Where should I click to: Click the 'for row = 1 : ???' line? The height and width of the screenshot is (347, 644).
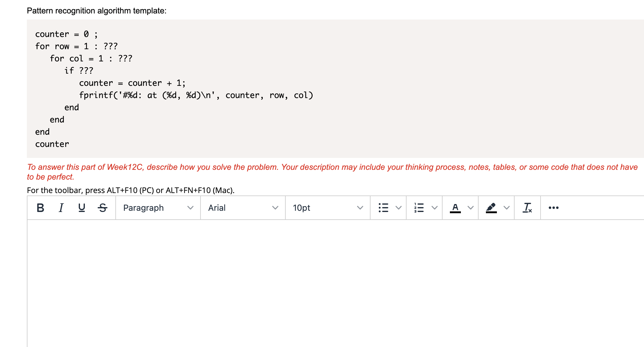76,46
